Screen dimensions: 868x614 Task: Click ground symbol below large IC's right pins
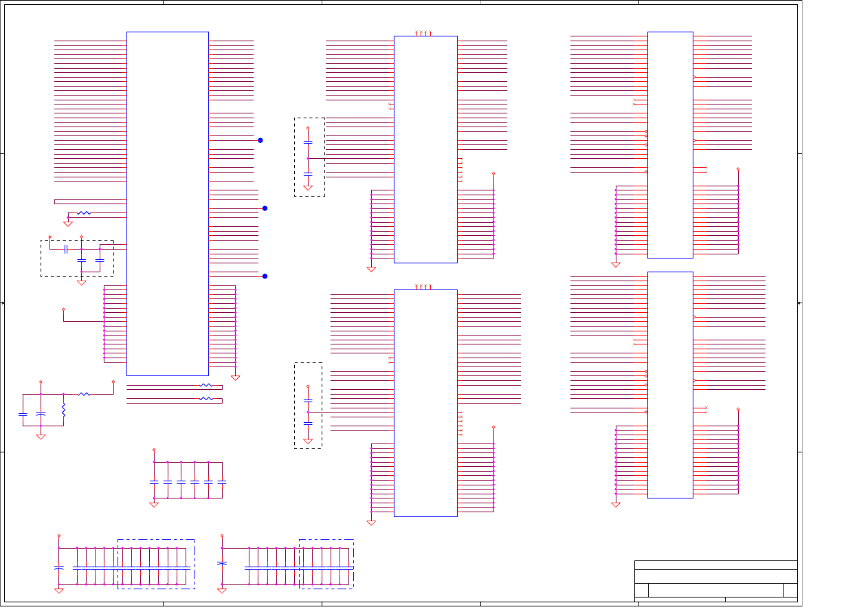pos(235,377)
